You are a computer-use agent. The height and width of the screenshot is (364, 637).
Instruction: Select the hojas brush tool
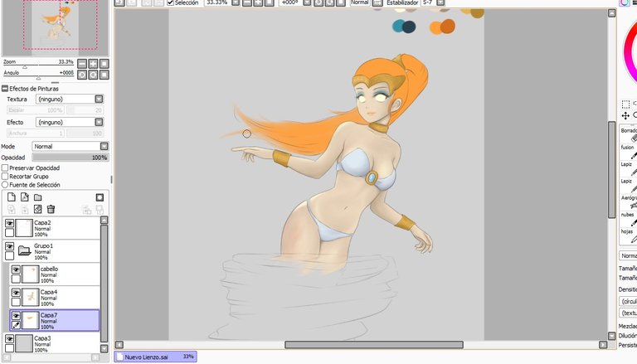[x=629, y=235]
